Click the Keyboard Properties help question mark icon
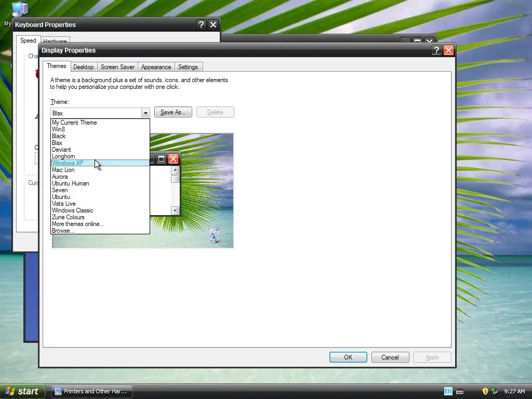This screenshot has width=532, height=399. tap(201, 25)
